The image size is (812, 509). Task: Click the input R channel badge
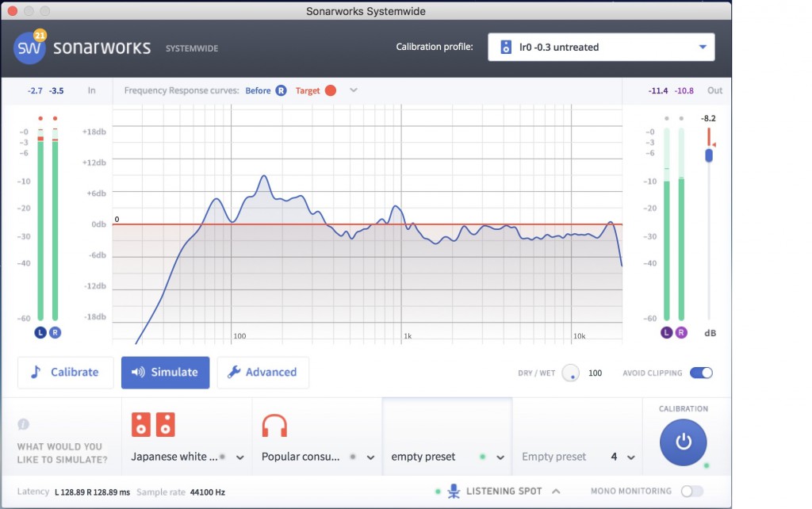coord(55,332)
